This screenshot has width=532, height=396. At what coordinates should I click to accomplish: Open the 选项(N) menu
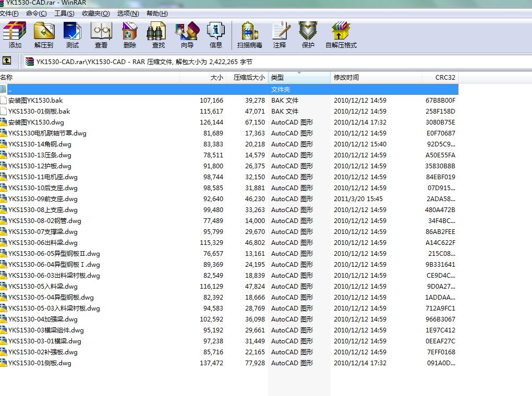click(128, 14)
